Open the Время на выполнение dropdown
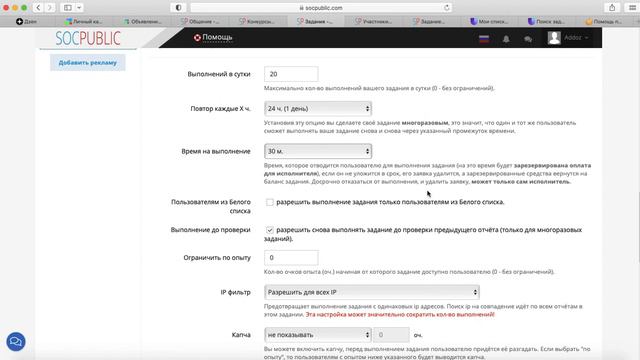The image size is (640, 360). coord(318,151)
